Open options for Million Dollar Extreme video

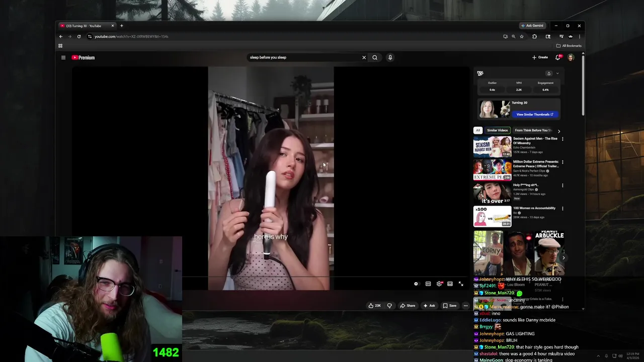point(562,162)
